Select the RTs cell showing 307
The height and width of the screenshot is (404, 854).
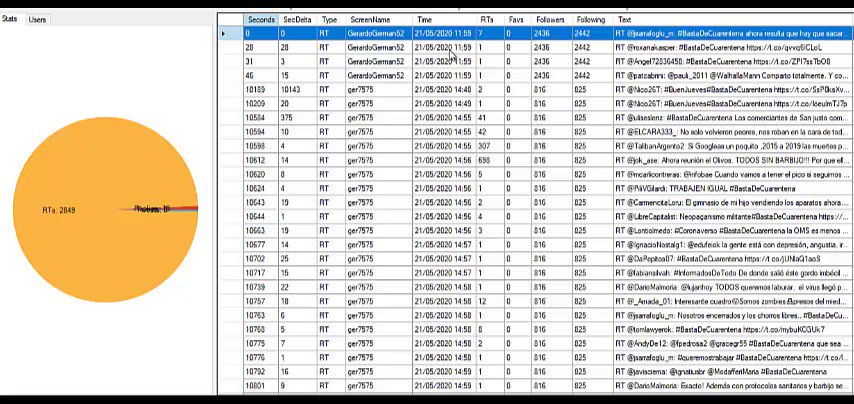point(490,146)
